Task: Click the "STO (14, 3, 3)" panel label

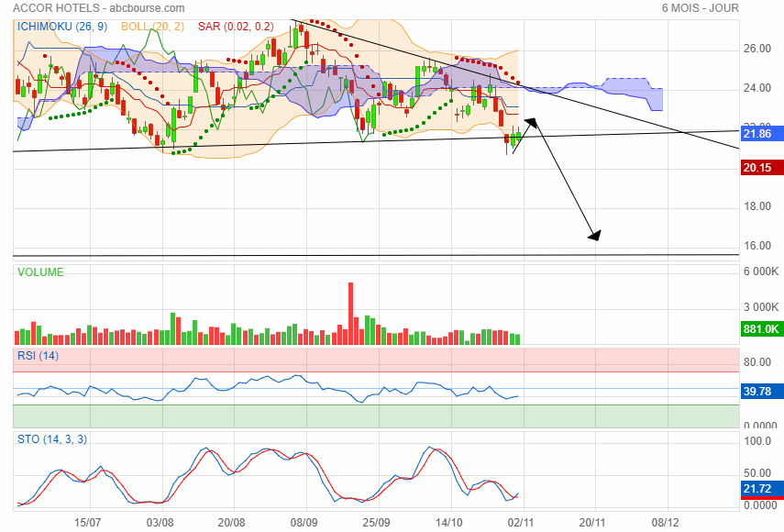Action: 52,439
